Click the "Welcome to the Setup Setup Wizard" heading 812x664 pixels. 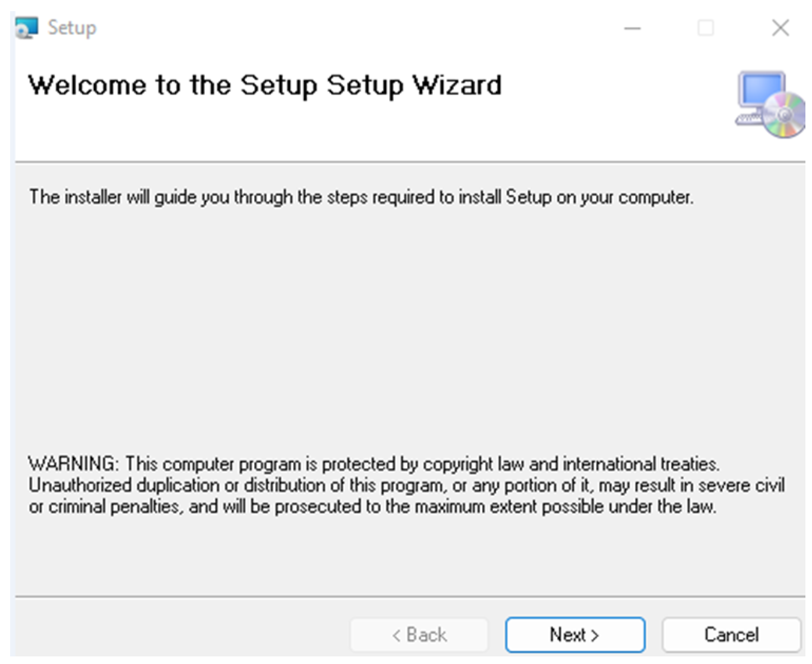pos(264,85)
